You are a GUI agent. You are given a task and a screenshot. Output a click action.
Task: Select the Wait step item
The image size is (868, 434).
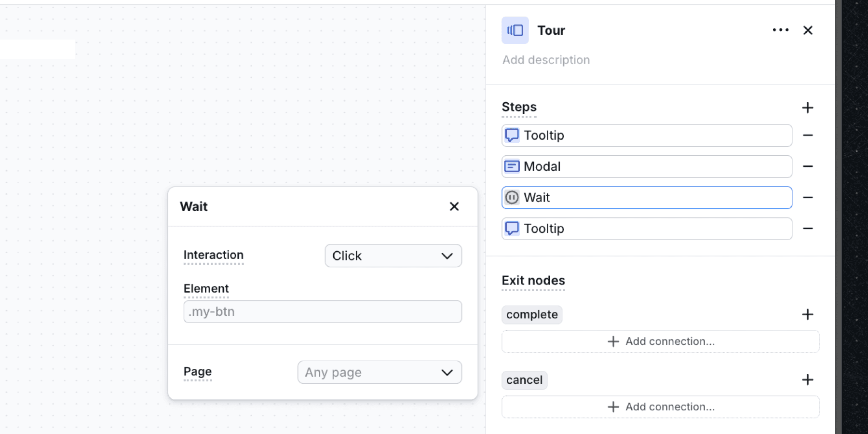[646, 198]
